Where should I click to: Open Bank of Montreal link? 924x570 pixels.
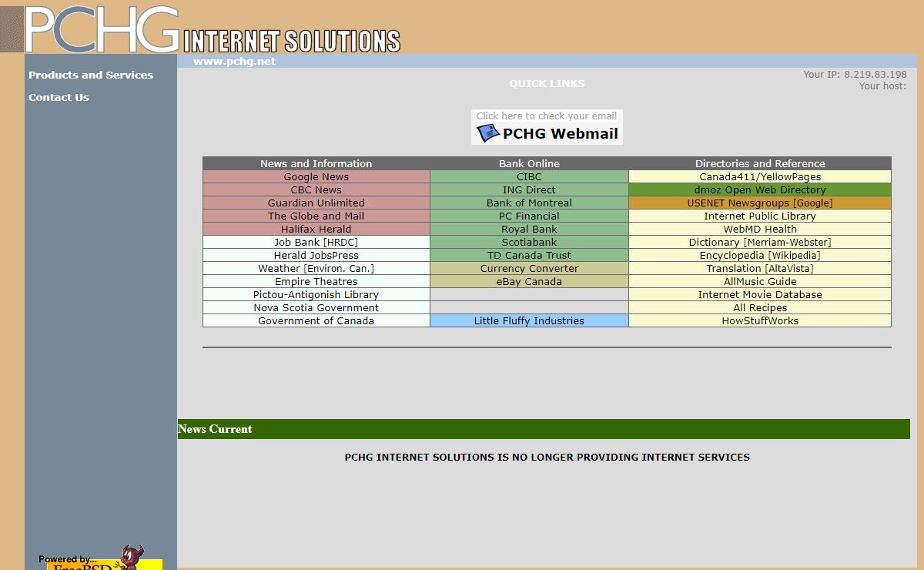pyautogui.click(x=529, y=203)
